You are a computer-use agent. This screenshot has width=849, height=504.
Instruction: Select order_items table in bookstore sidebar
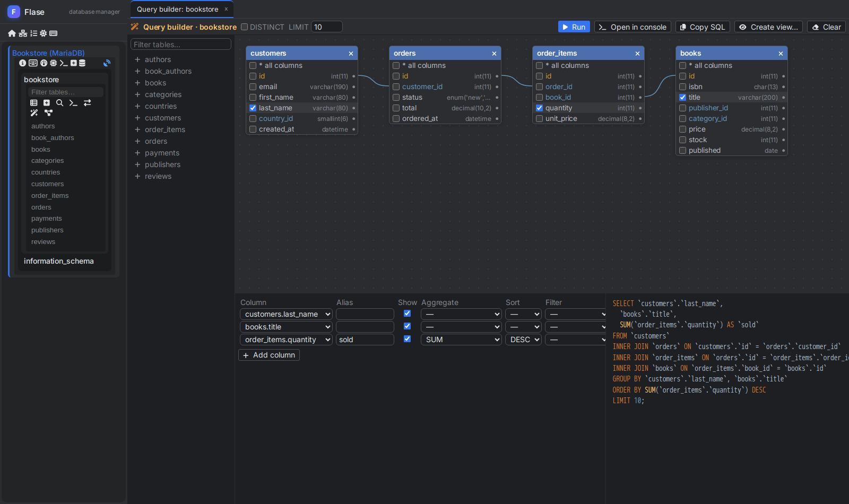point(50,196)
